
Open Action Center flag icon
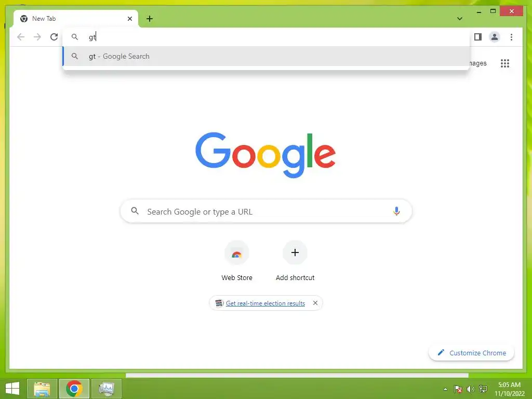coord(458,389)
